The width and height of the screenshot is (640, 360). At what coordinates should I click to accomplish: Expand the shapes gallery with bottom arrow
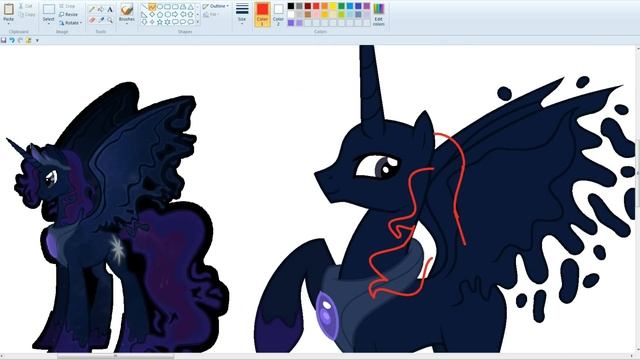tap(198, 22)
